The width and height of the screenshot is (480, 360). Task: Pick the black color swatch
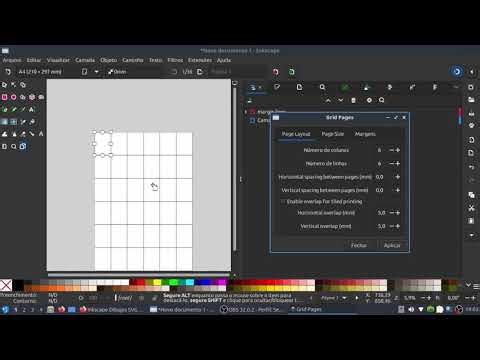pyautogui.click(x=18, y=285)
